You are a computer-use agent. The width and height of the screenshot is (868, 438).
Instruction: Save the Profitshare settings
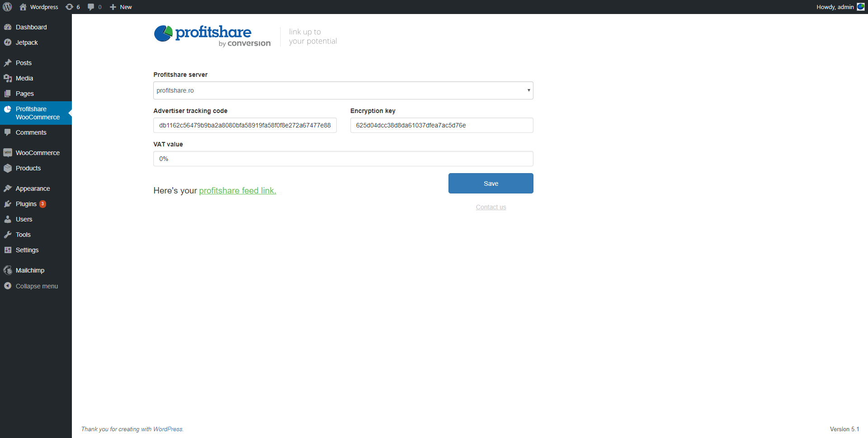[491, 184]
